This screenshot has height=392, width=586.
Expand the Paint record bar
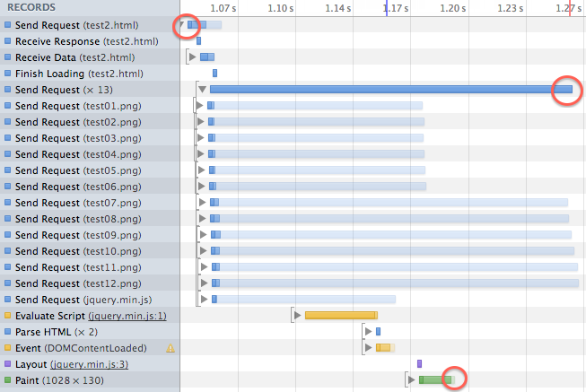(412, 380)
